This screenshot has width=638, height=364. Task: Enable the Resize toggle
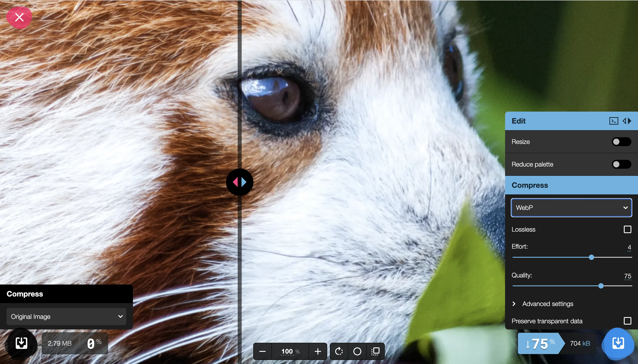(x=621, y=142)
